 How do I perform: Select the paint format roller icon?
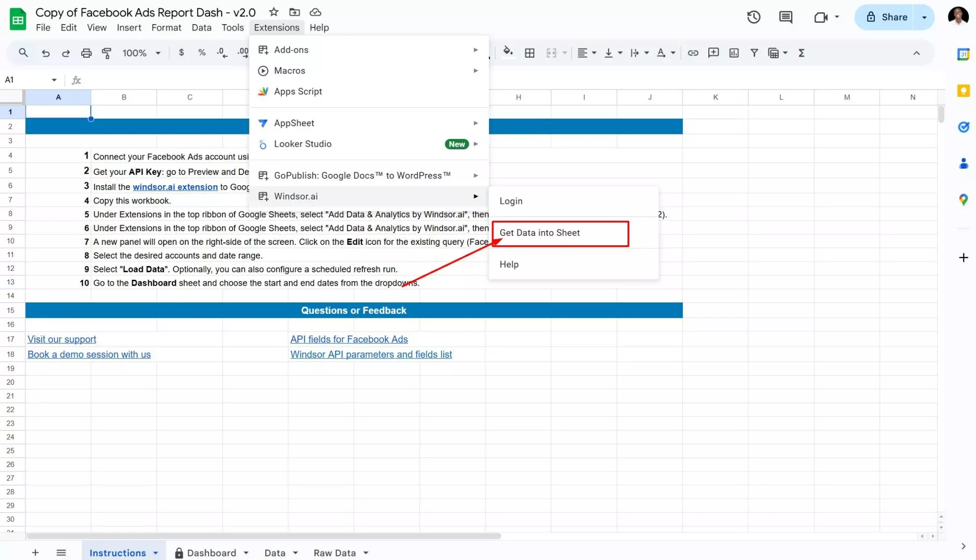click(x=106, y=53)
